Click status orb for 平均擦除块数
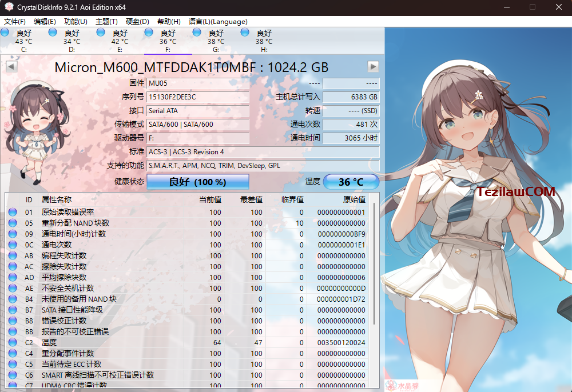This screenshot has height=392, width=572. 13,277
